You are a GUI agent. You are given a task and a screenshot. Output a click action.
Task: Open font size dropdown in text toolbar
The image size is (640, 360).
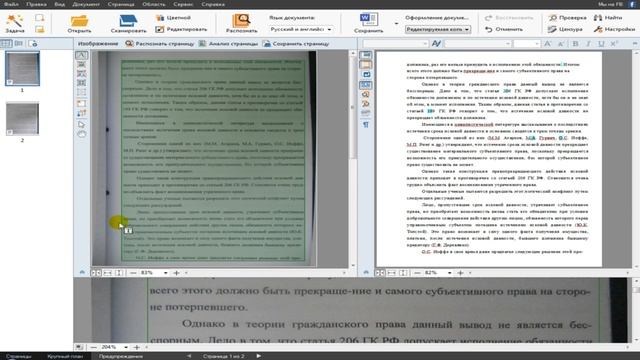coord(527,44)
